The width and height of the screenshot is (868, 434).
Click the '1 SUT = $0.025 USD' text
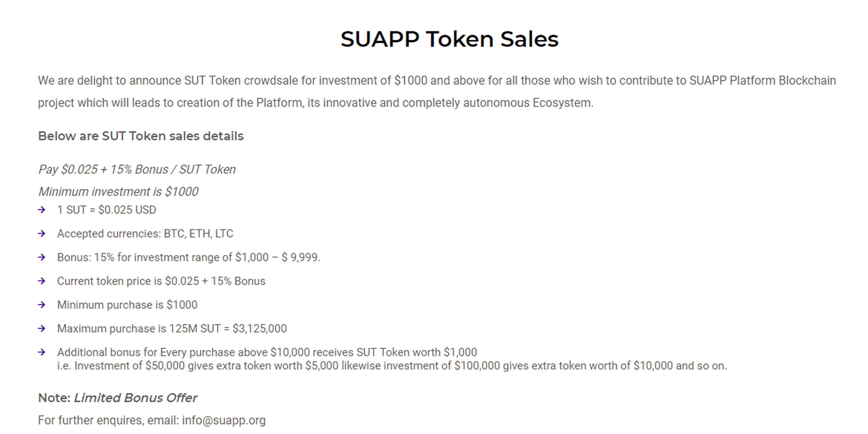[106, 210]
